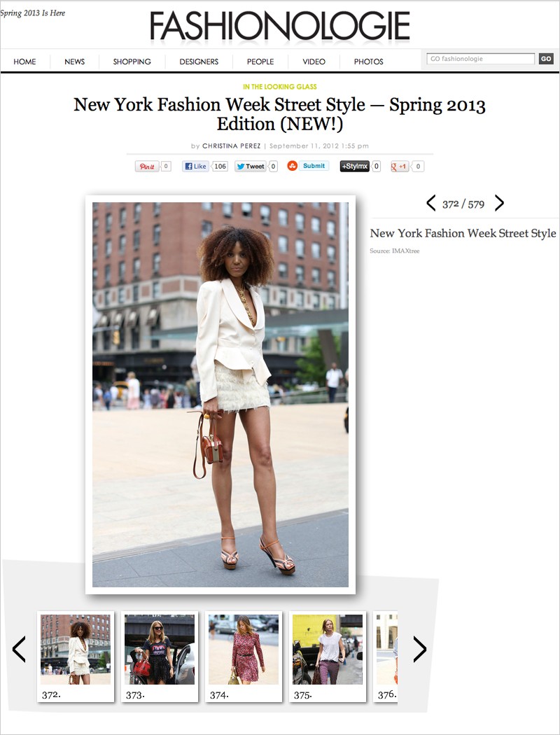The image size is (560, 735).
Task: Submit article via StumbleUpon button
Action: click(x=308, y=165)
